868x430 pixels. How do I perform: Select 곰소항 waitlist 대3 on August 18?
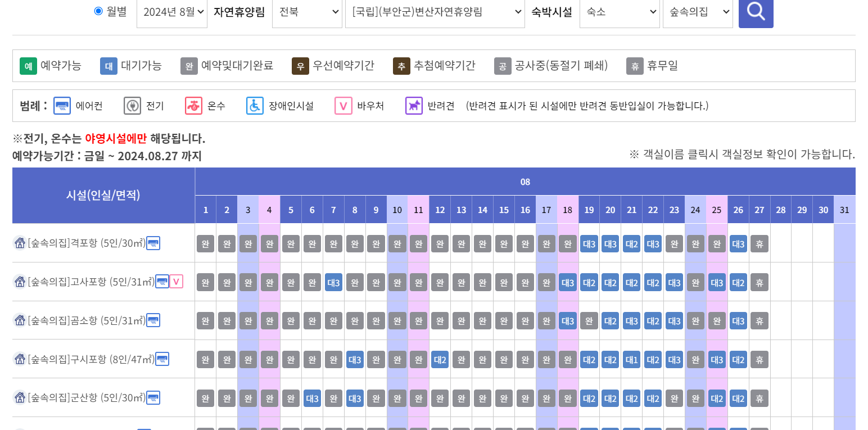tap(568, 321)
